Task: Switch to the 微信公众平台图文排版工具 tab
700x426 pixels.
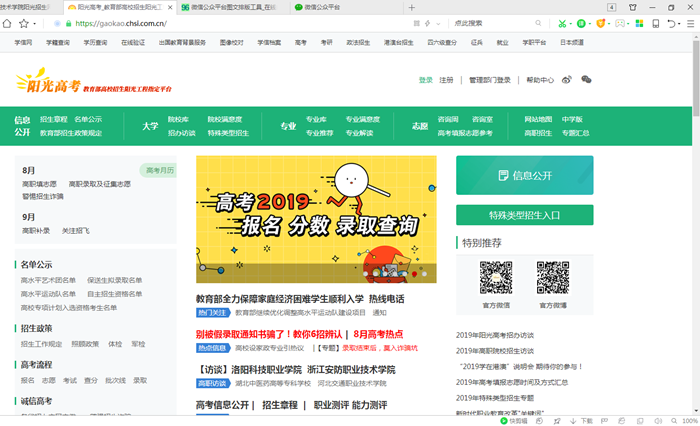Action: pos(233,7)
